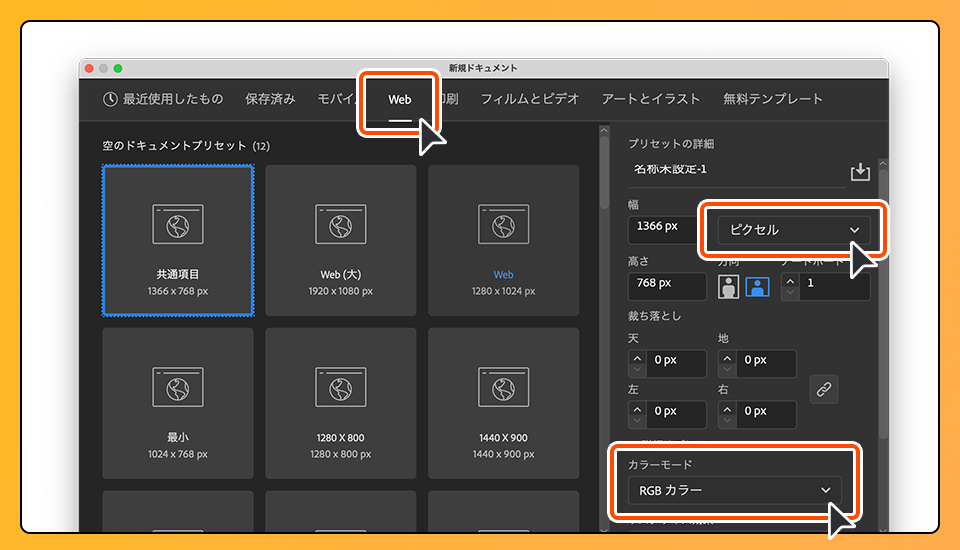960x550 pixels.
Task: Increase the 右 bleed value
Action: pyautogui.click(x=727, y=409)
